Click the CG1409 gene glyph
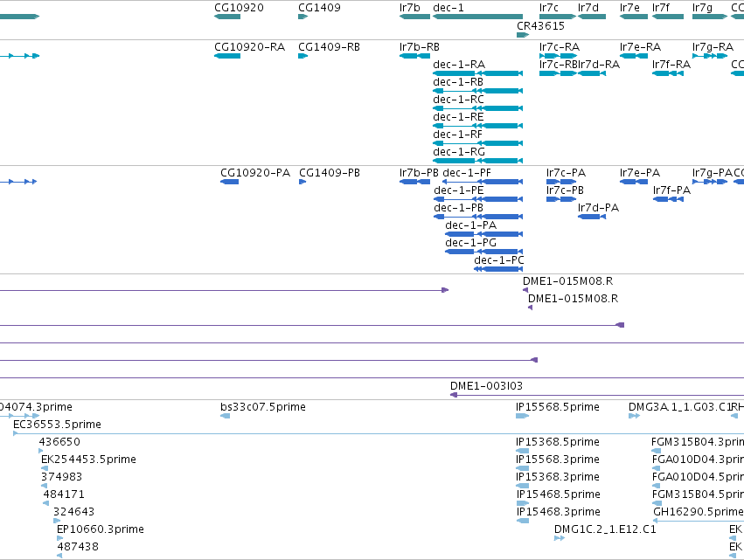The image size is (744, 560). 302,17
